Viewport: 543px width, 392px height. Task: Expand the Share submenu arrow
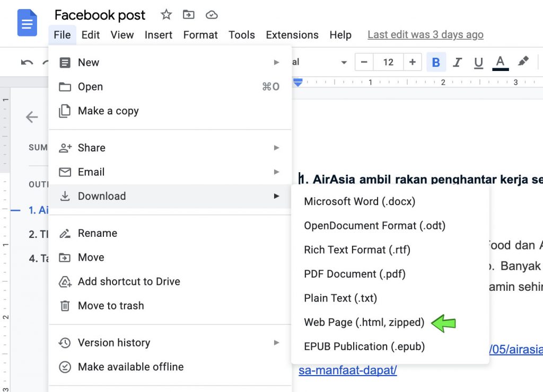coord(276,148)
